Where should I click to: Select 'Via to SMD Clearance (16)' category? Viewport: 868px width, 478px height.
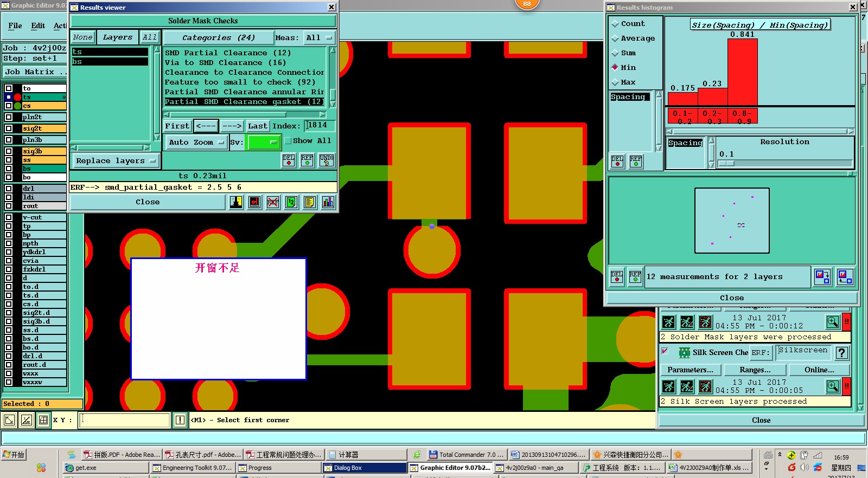coord(225,63)
